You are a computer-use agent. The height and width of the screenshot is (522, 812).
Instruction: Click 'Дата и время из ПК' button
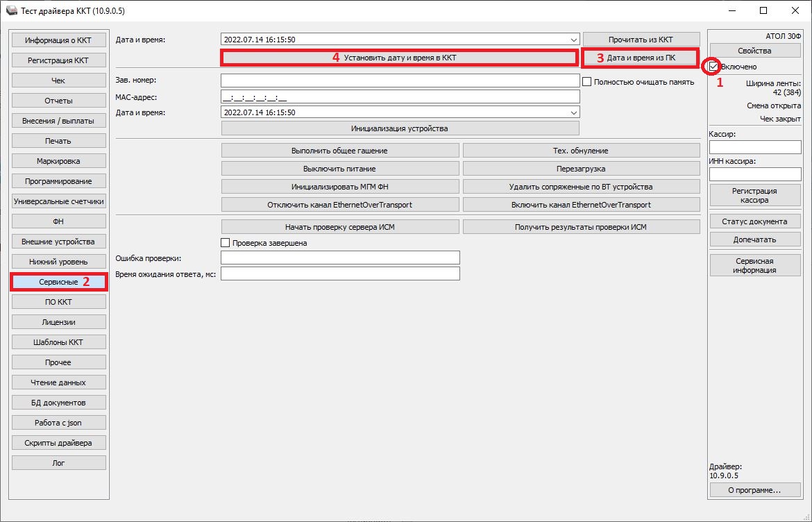pos(640,58)
